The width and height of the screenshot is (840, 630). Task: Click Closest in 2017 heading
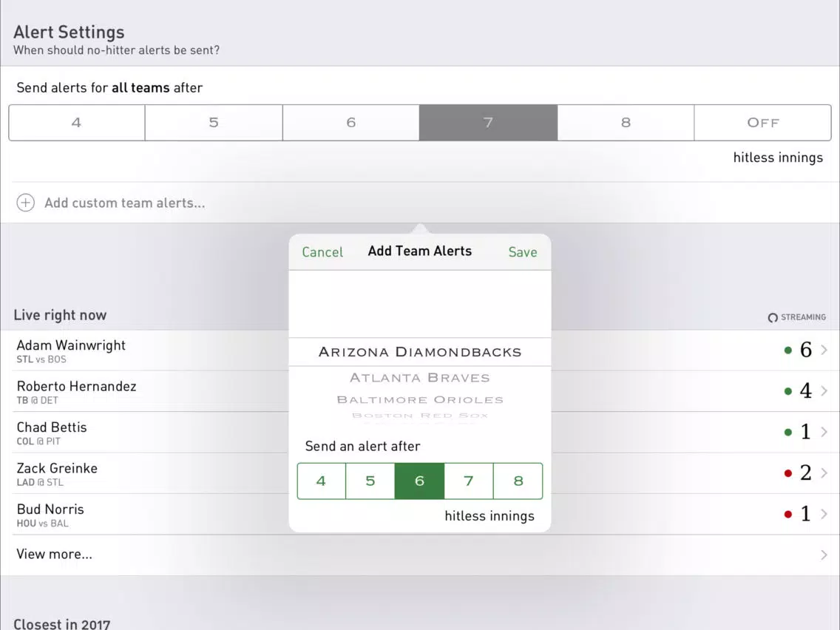[x=62, y=623]
